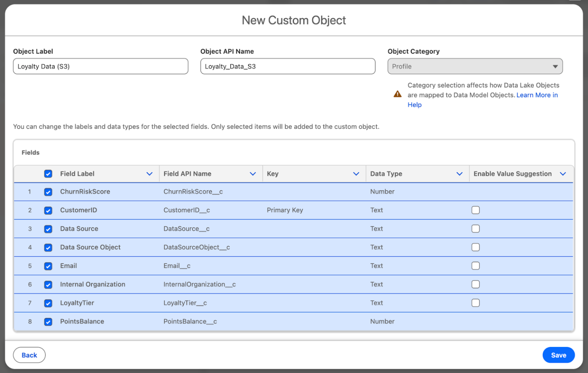Open the Data Type column menu chevron
This screenshot has width=588, height=373.
click(459, 174)
